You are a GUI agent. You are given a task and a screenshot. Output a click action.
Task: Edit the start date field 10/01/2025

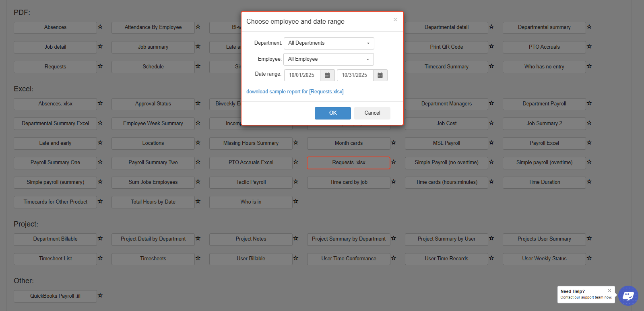tap(302, 75)
